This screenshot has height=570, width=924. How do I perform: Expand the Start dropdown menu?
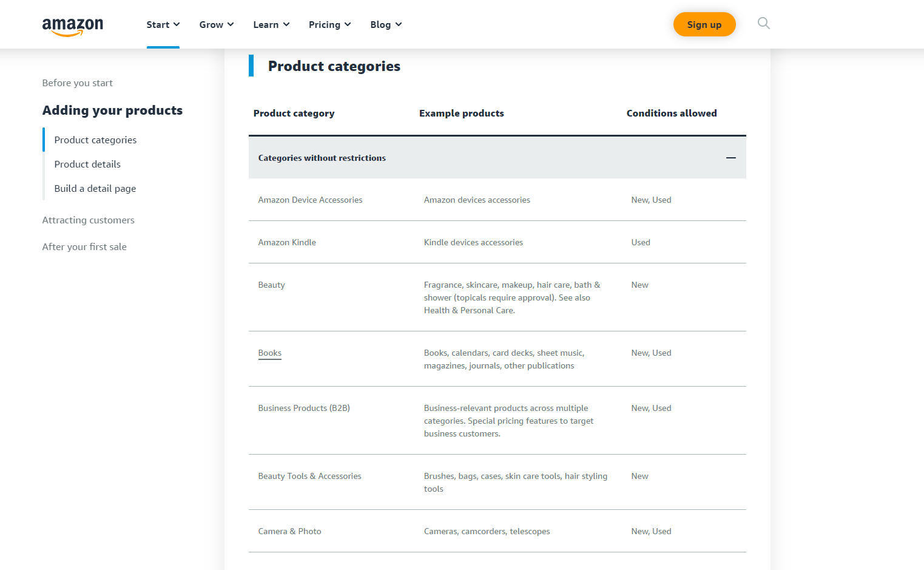163,25
